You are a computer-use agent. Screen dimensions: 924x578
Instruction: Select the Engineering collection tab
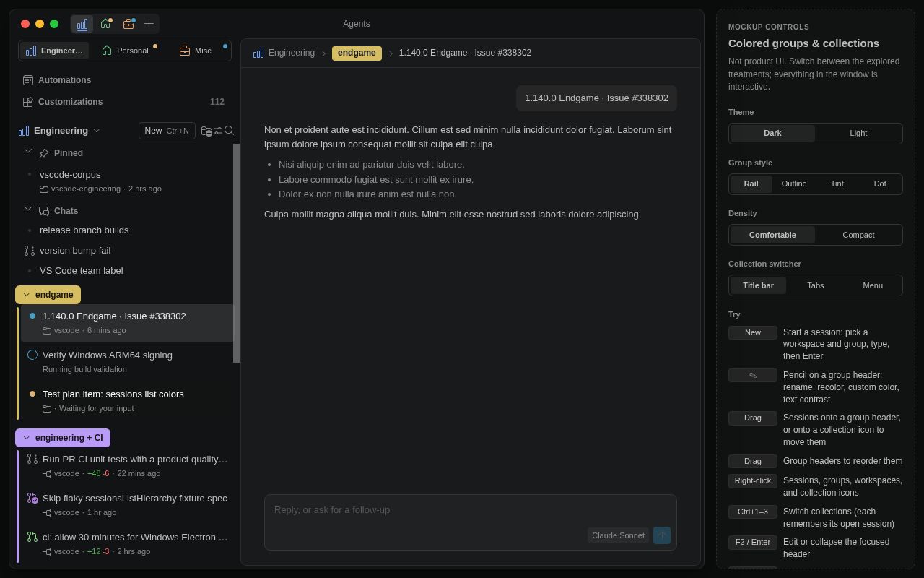point(55,51)
